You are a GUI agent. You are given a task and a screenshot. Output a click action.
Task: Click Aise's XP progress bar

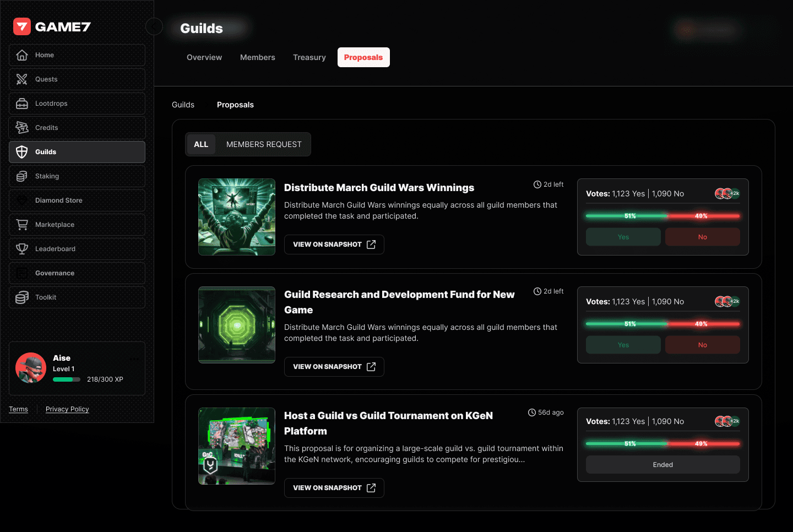67,379
